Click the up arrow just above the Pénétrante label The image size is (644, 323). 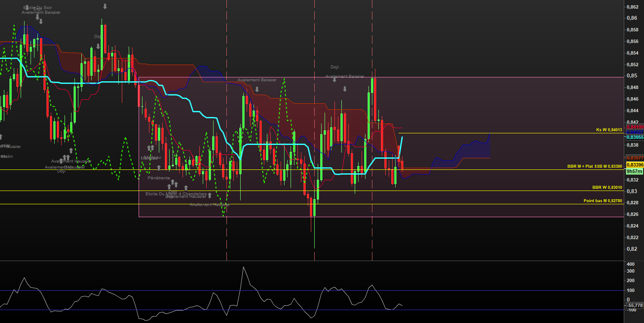pos(159,168)
